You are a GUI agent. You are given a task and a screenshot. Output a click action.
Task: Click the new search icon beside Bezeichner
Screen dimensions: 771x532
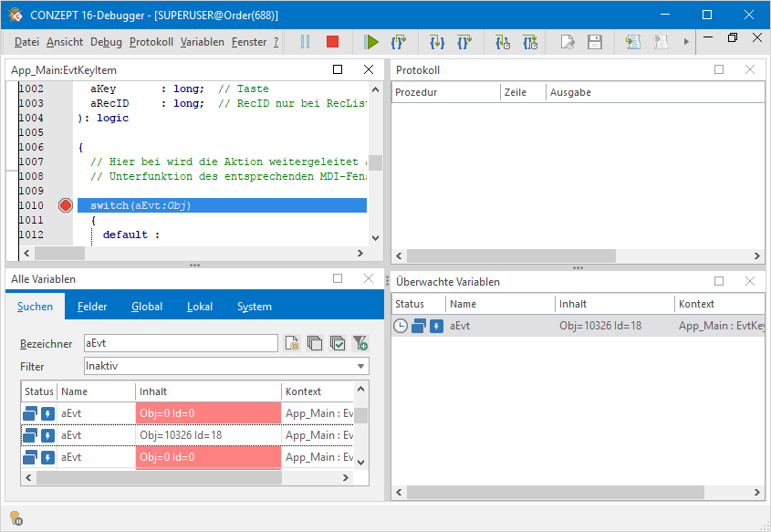coord(292,343)
